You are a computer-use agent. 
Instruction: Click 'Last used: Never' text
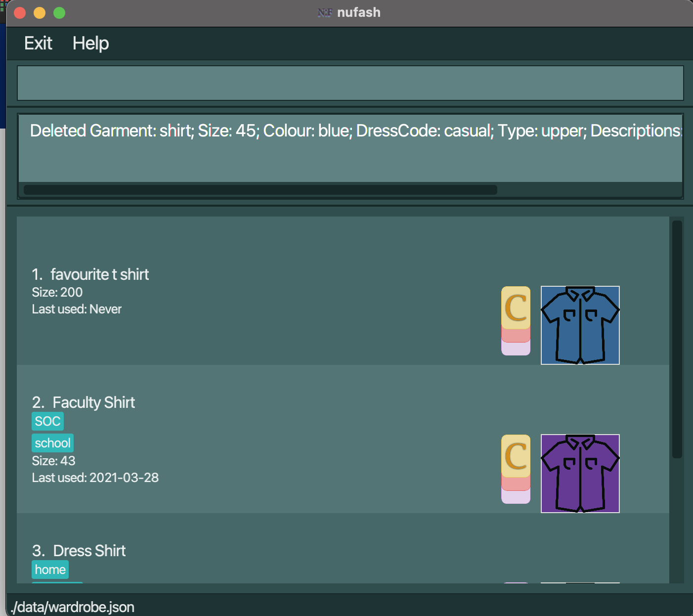tap(77, 309)
